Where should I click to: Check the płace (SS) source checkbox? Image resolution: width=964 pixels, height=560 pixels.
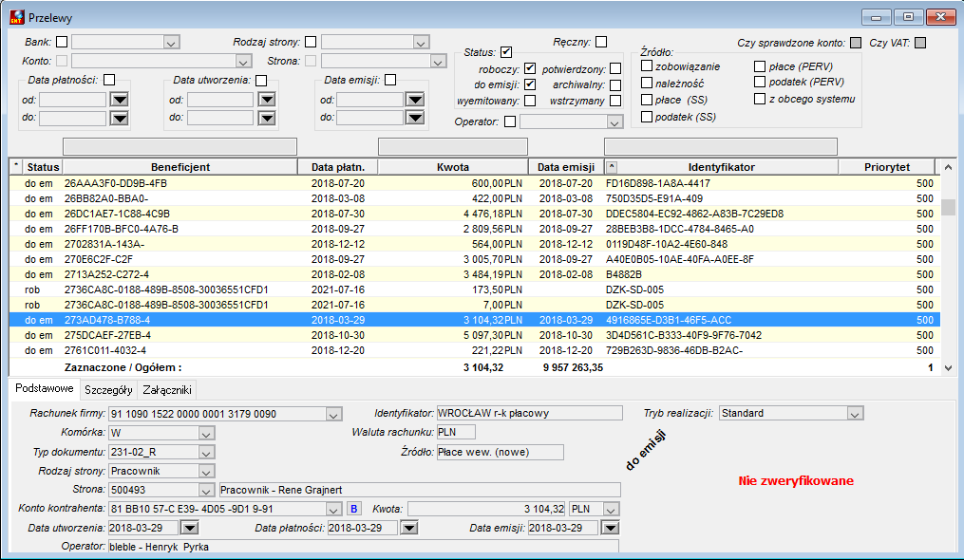647,99
